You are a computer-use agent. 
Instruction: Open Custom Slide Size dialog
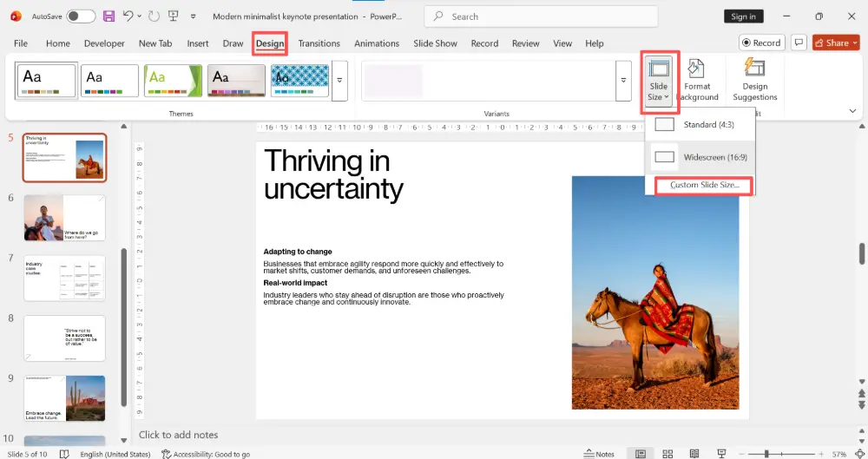click(704, 185)
